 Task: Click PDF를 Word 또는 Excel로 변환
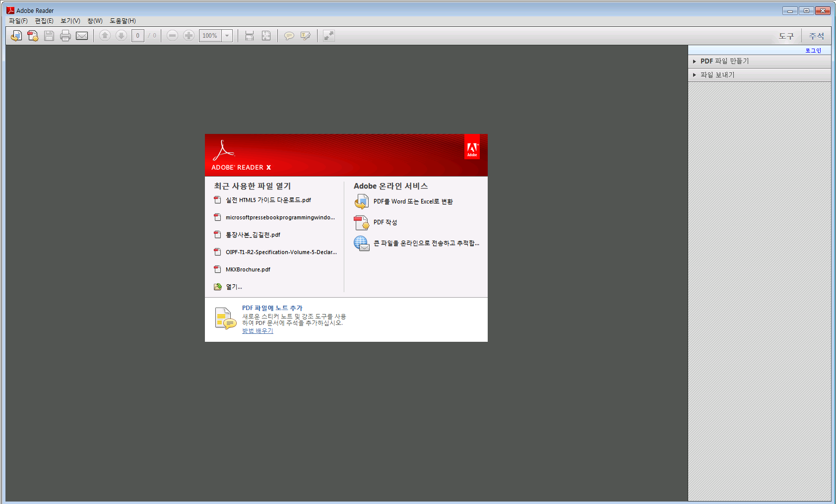click(x=413, y=201)
